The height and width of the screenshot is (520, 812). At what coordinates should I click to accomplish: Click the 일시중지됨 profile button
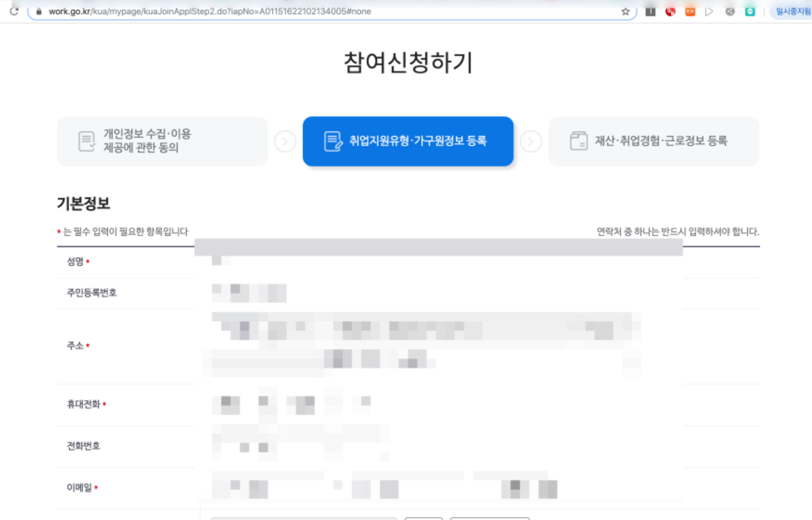(791, 11)
